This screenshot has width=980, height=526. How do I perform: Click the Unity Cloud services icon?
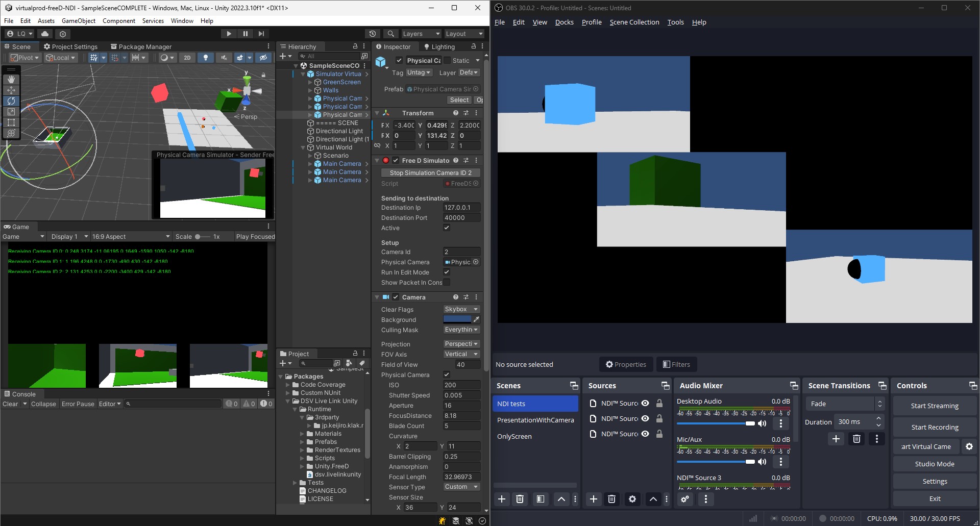point(45,33)
